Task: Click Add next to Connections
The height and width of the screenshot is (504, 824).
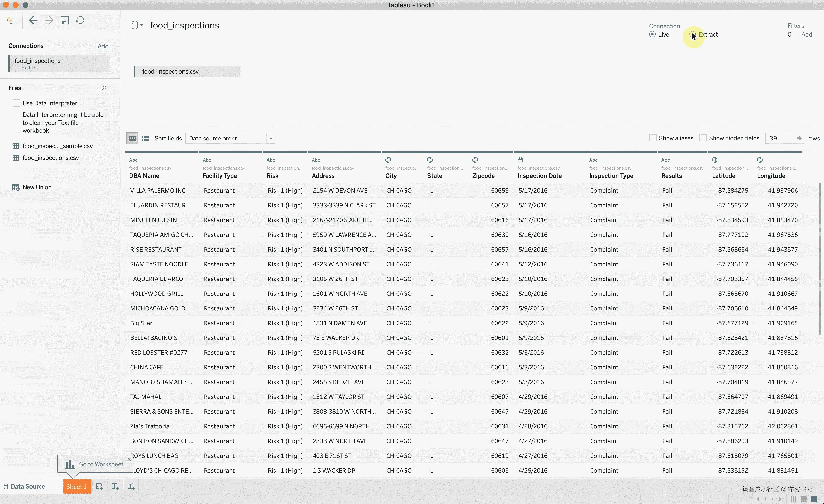Action: tap(103, 46)
